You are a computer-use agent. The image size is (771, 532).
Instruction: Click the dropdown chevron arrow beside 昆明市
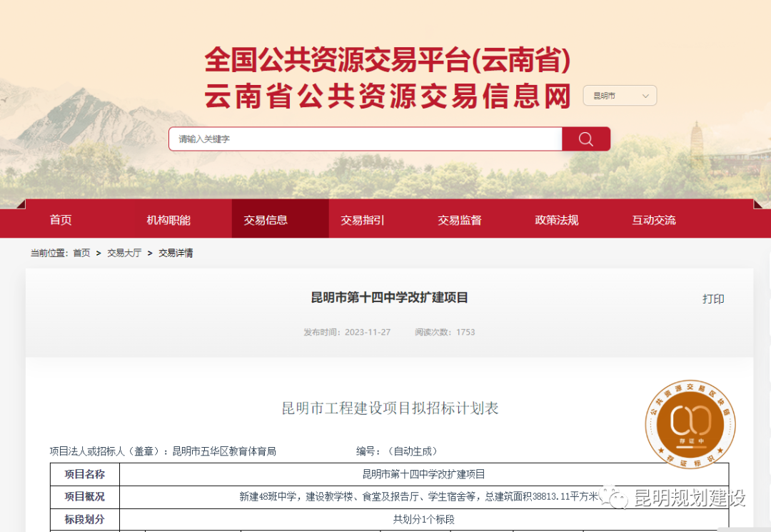[x=645, y=96]
